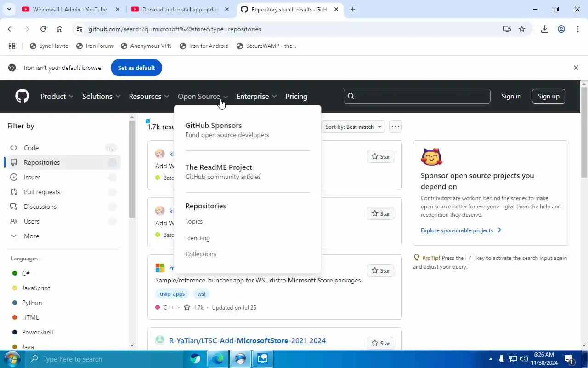Open the remote desktop taskbar icon

(263, 359)
